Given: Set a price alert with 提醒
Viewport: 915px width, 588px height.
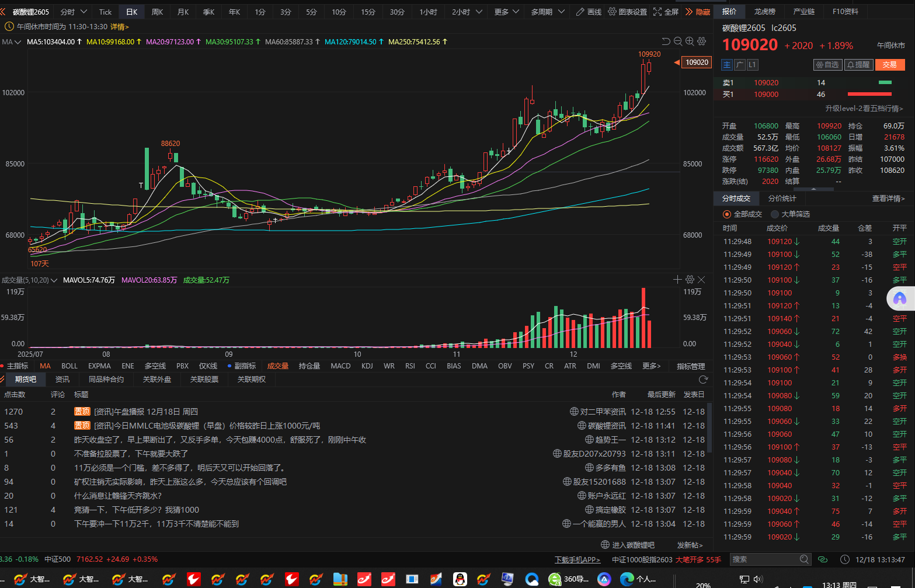Looking at the screenshot, I should point(858,64).
